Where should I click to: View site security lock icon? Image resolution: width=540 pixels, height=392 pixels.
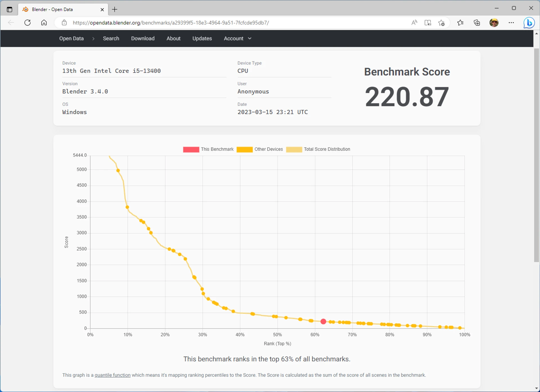click(64, 23)
